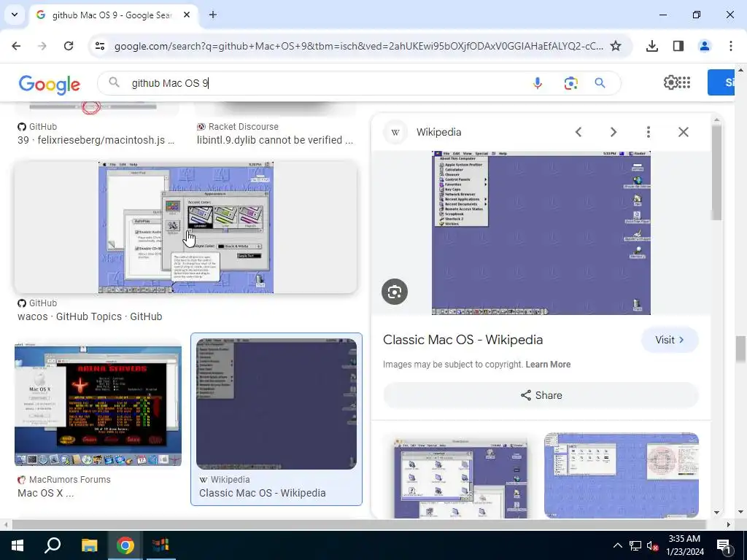Open Chrome three-dot menu
This screenshot has width=747, height=560.
(730, 46)
